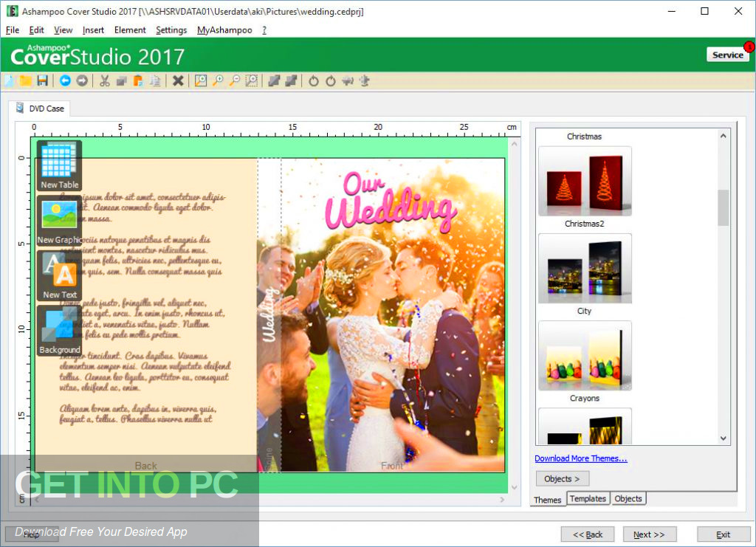
Task: Click the themes list scroll-down arrow
Action: click(x=723, y=438)
